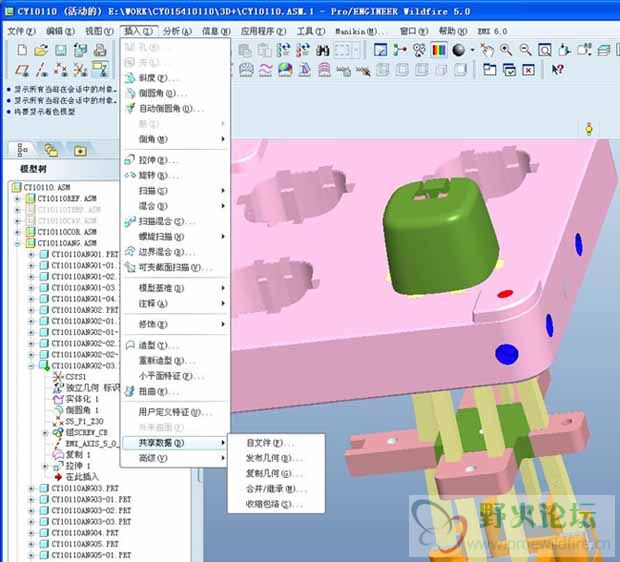
Task: Select 收缩包络 (Shrinkwrap) in submenu
Action: [276, 504]
